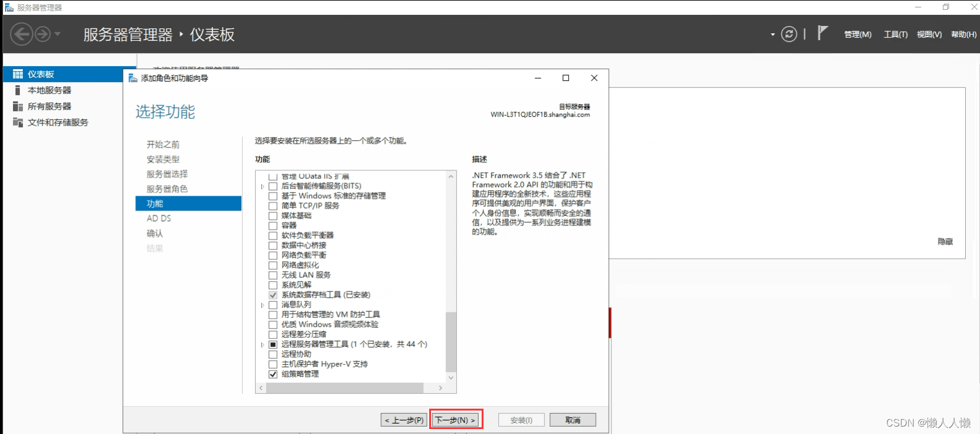Open the 视图(V) menu
The image size is (980, 434).
point(929,35)
